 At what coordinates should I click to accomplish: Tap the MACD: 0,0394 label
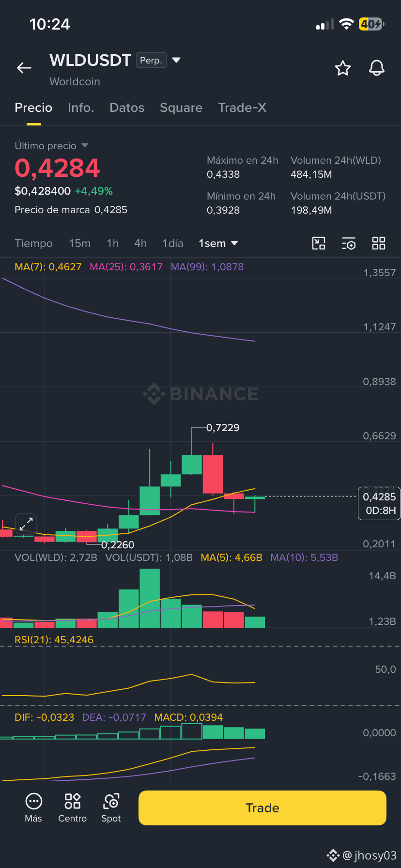pyautogui.click(x=188, y=717)
